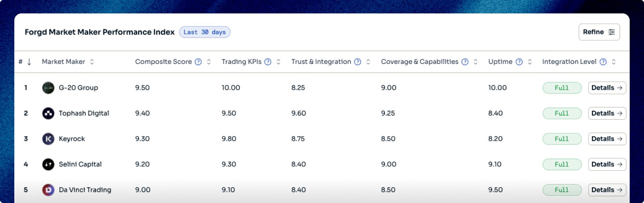Sort by Composite Score arrows
The image size is (644, 203).
point(208,62)
